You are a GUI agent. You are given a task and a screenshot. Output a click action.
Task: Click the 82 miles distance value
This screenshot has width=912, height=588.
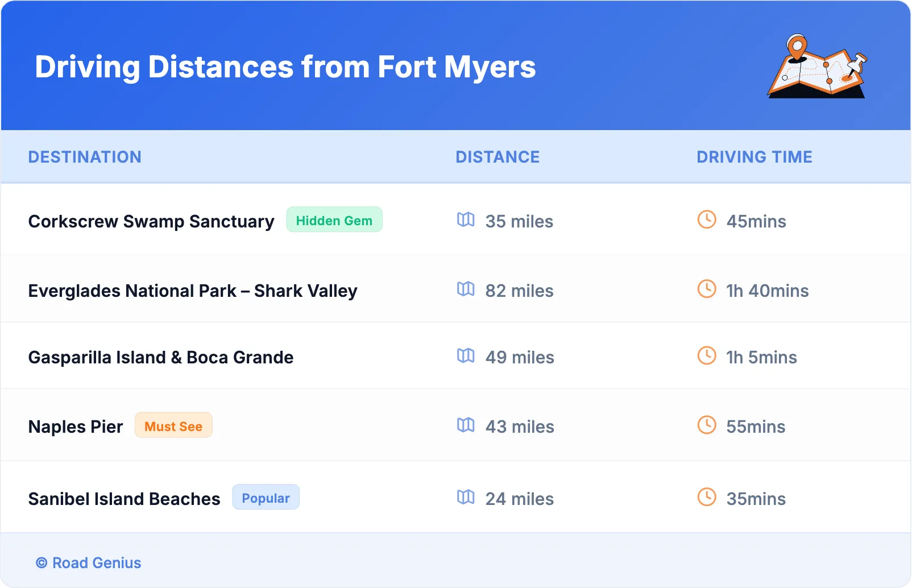click(x=519, y=291)
